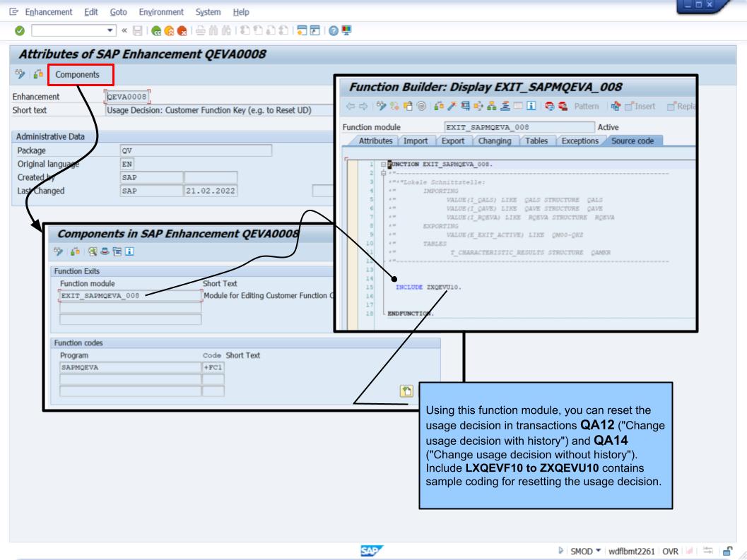Click the program field SAPMQEVA
Image resolution: width=747 pixels, height=560 pixels.
point(131,368)
